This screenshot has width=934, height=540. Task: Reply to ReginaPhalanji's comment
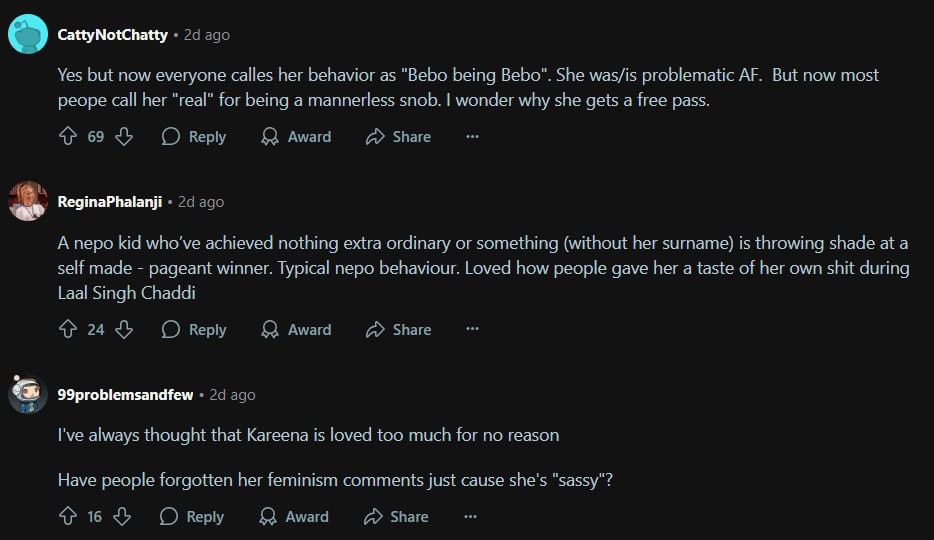(194, 329)
